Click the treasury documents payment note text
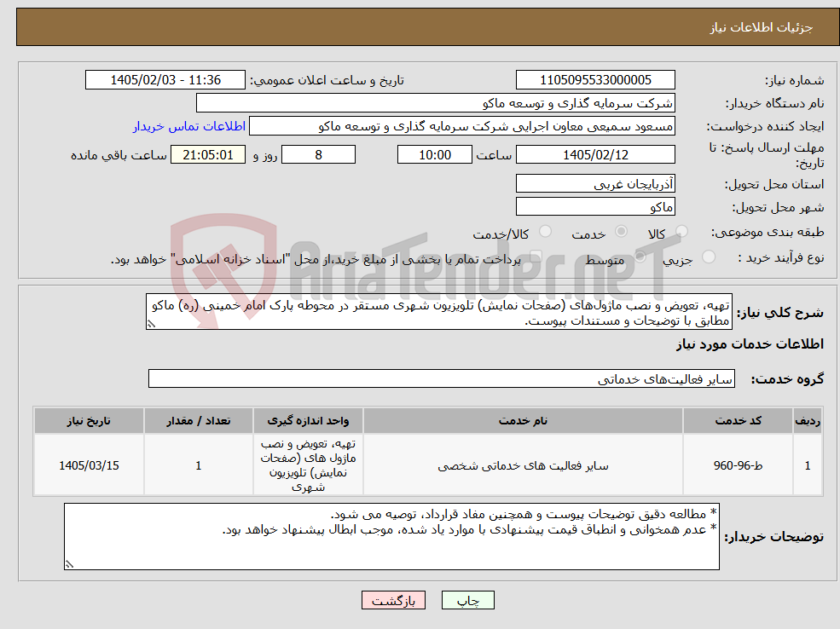Image resolution: width=840 pixels, height=629 pixels. click(x=316, y=260)
